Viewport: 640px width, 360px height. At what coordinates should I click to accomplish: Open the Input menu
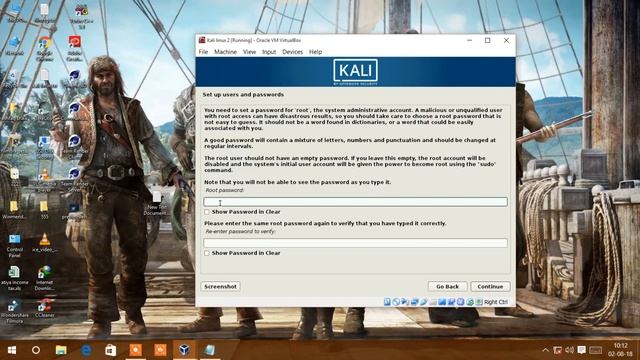269,52
